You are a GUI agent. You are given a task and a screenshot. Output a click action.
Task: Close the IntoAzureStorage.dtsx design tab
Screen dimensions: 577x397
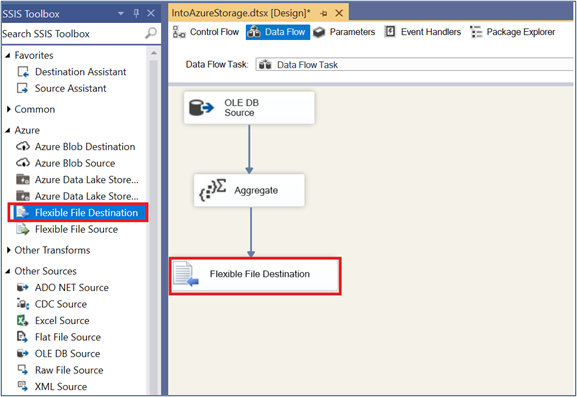click(339, 13)
